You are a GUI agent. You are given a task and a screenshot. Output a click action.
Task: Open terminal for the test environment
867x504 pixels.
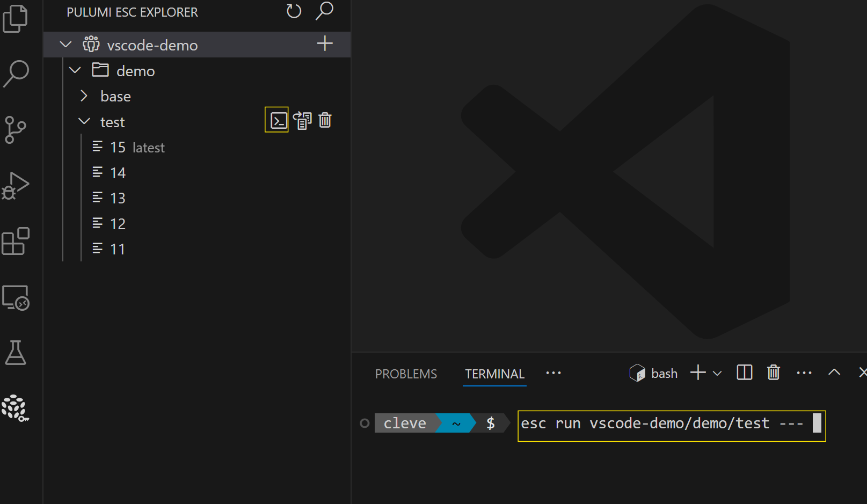[x=276, y=120]
